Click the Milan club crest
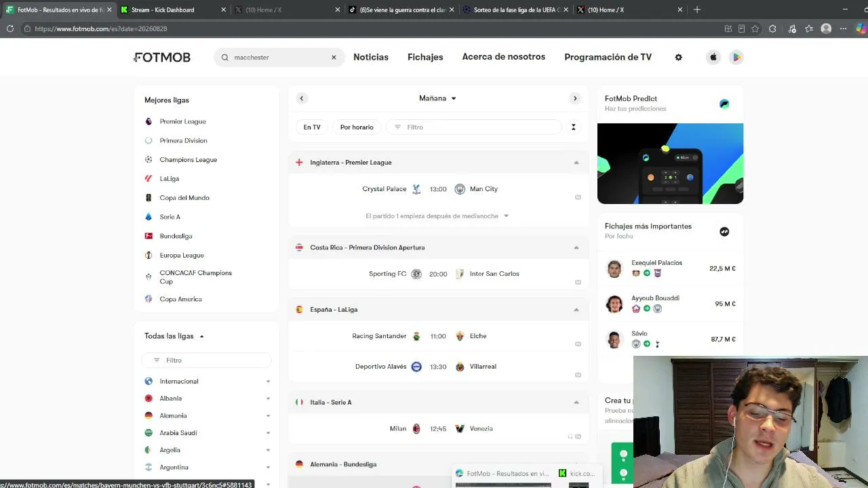Screen dimensions: 868x488 [416, 429]
